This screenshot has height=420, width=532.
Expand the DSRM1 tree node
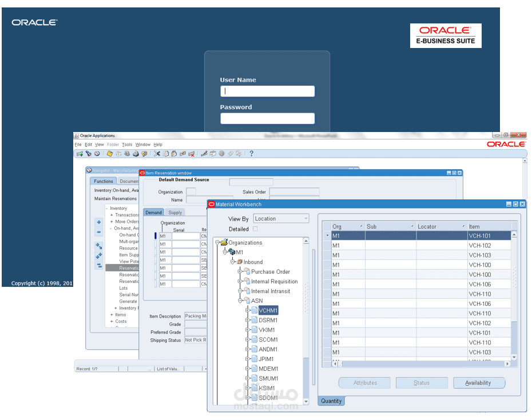248,320
